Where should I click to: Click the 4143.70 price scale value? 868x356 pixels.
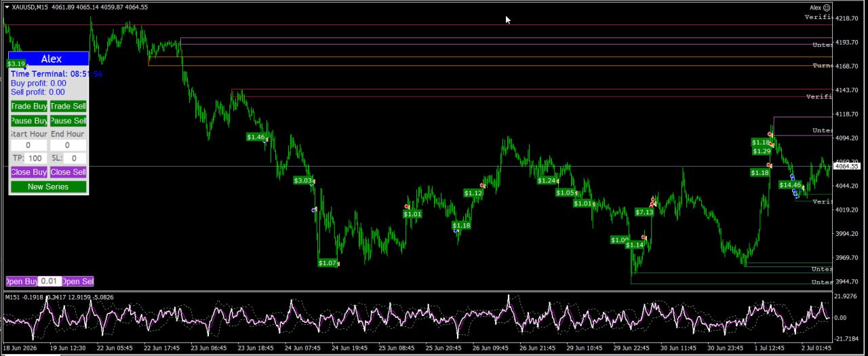coord(848,90)
